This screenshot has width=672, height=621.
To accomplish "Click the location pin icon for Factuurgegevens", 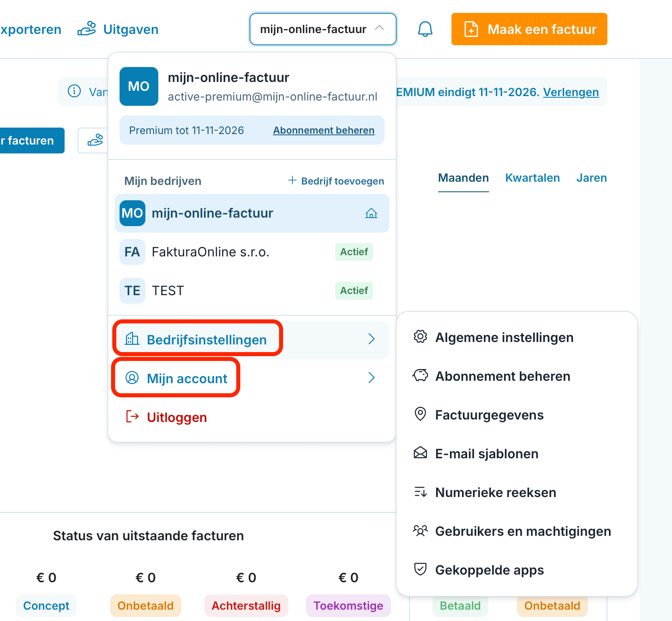I will coord(420,414).
